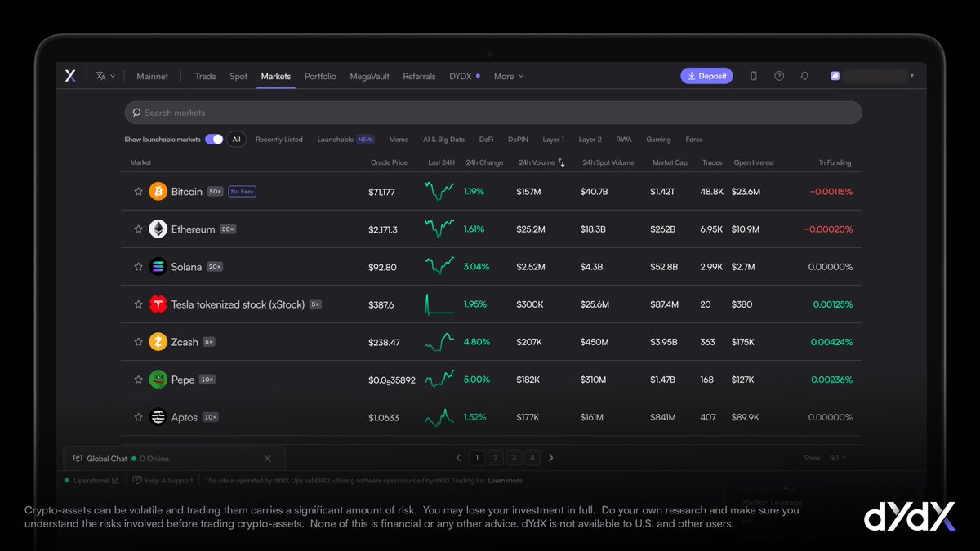Go to next page arrow
980x551 pixels.
tap(550, 458)
